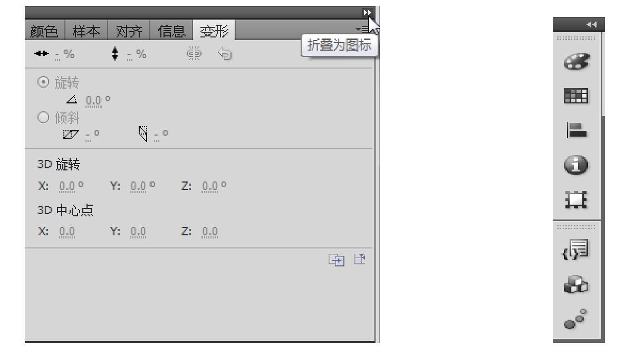Switch to the 颜色 tab
This screenshot has width=644, height=354.
44,31
